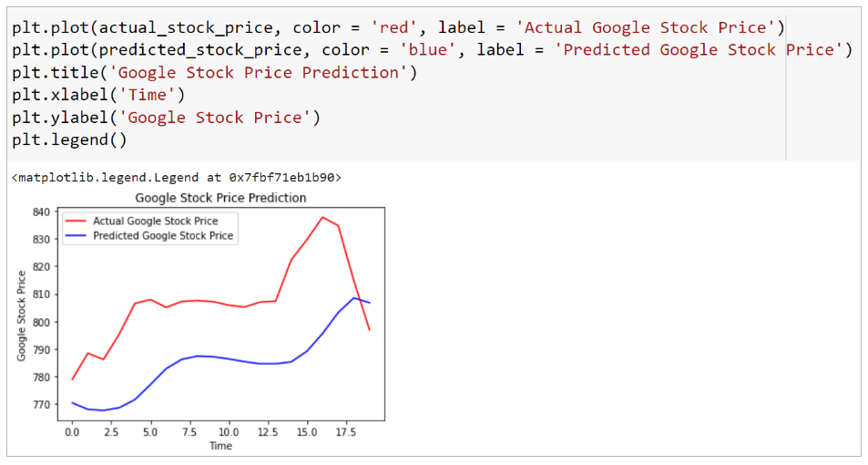Click the plt.ylabel code line
Screen dimensions: 868x465
tap(166, 118)
